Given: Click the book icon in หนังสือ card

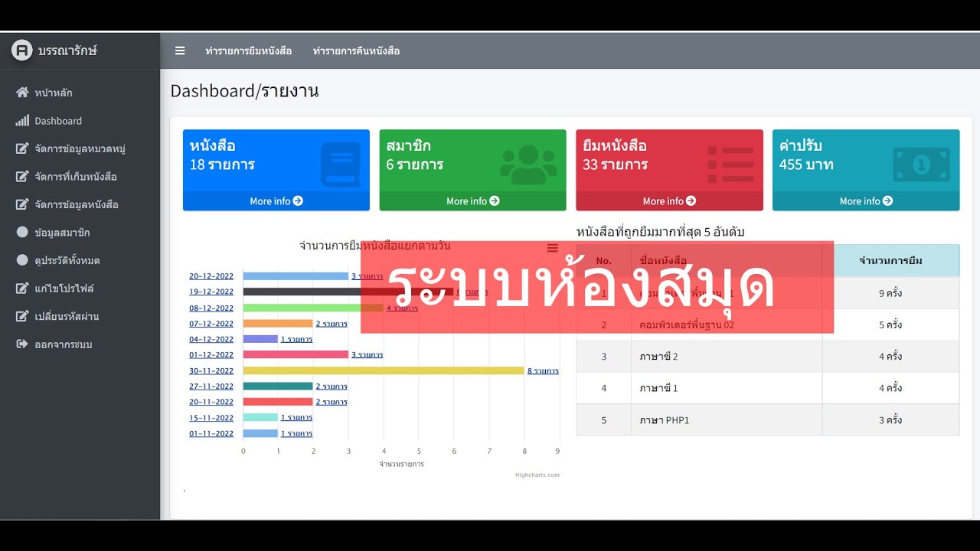Looking at the screenshot, I should [340, 164].
